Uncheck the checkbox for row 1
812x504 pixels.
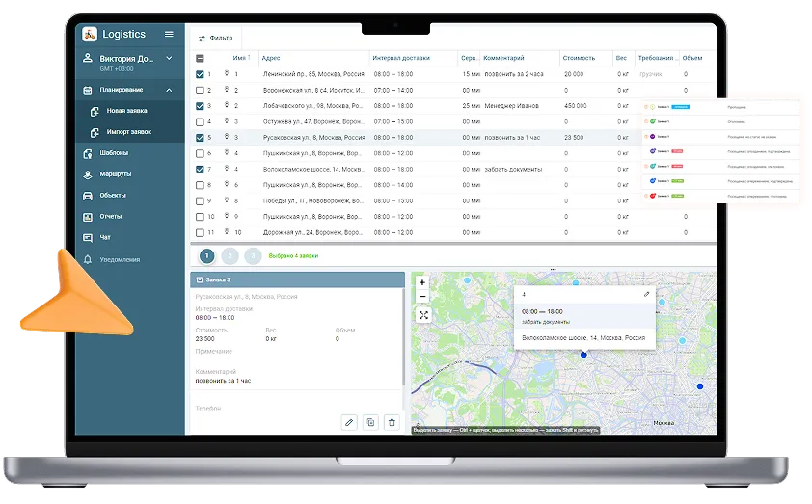[x=200, y=74]
